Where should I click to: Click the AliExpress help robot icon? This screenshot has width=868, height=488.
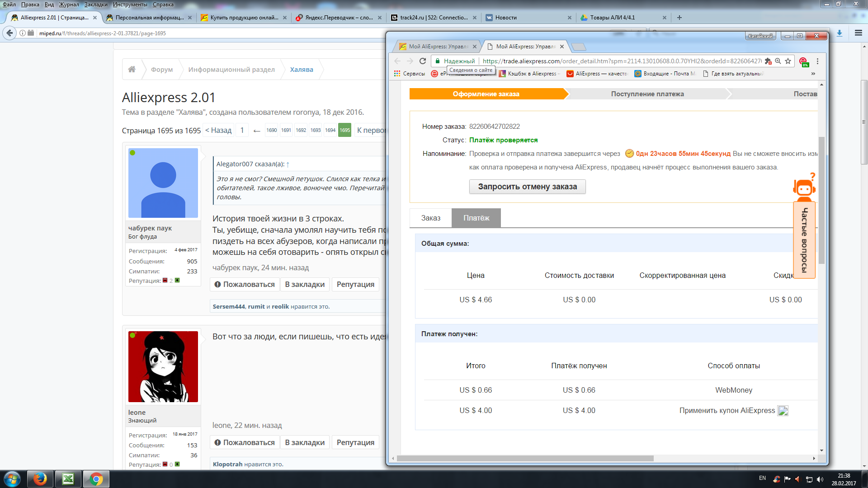pyautogui.click(x=804, y=187)
